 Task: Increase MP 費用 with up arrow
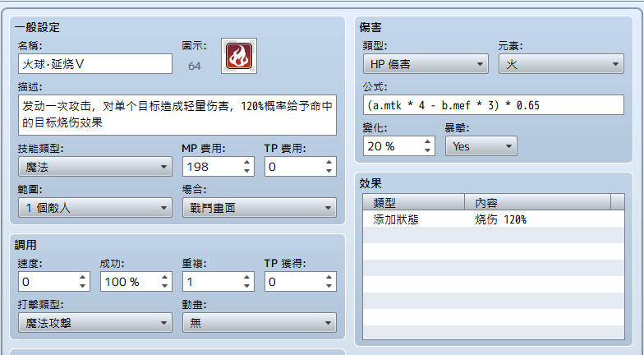tap(246, 163)
